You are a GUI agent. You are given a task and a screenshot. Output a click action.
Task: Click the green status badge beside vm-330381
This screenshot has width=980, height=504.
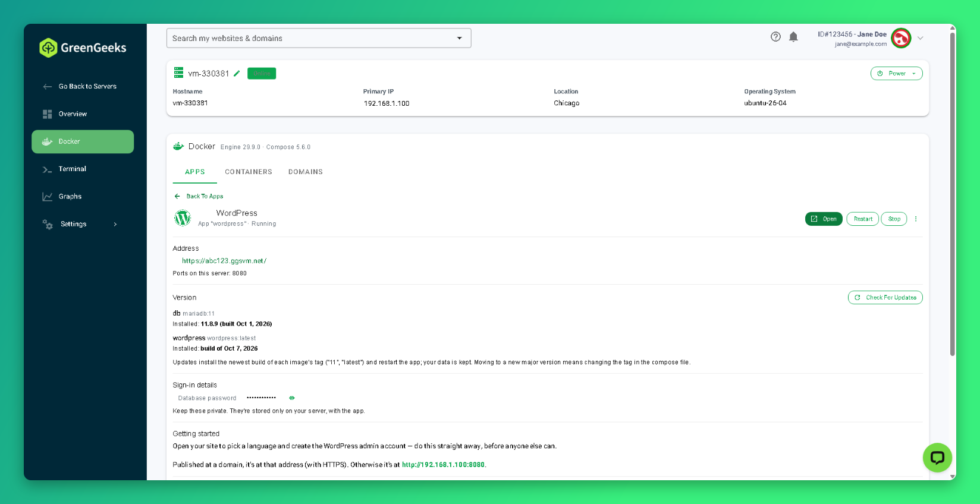(x=262, y=74)
